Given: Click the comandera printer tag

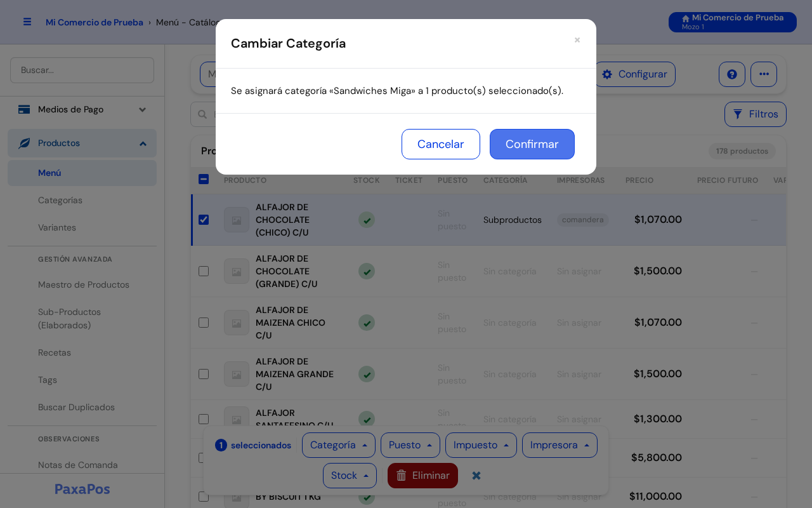Looking at the screenshot, I should [x=583, y=220].
